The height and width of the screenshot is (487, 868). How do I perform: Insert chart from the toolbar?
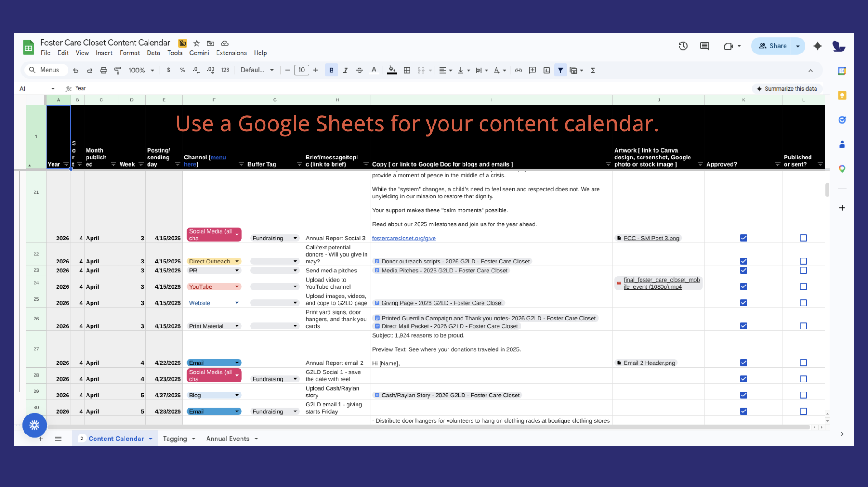coord(546,70)
